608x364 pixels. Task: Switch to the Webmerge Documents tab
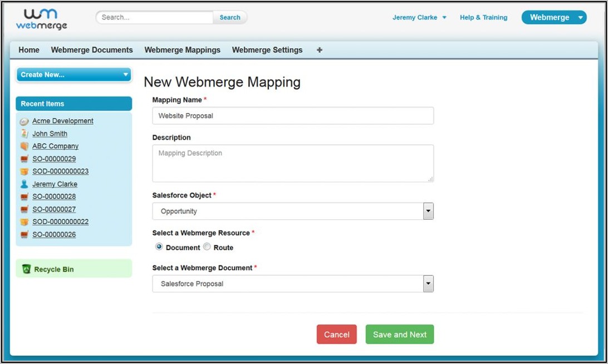92,50
